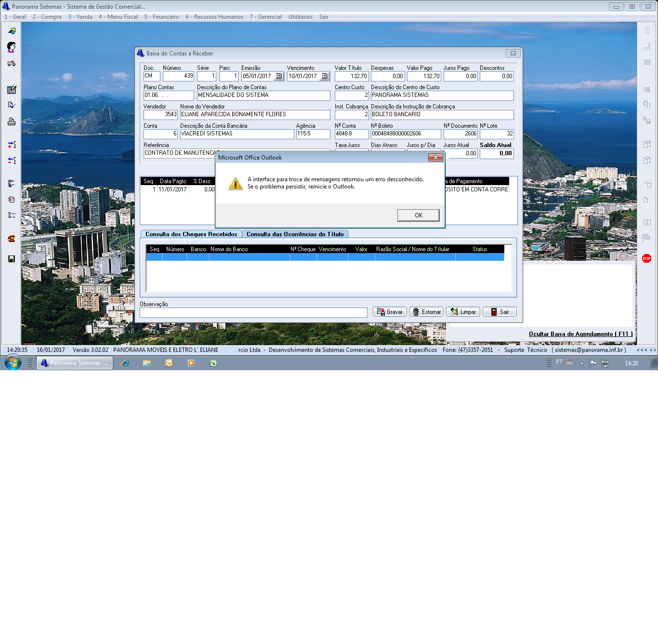This screenshot has width=658, height=644.
Task: Open the Utilitários menu
Action: (x=300, y=17)
